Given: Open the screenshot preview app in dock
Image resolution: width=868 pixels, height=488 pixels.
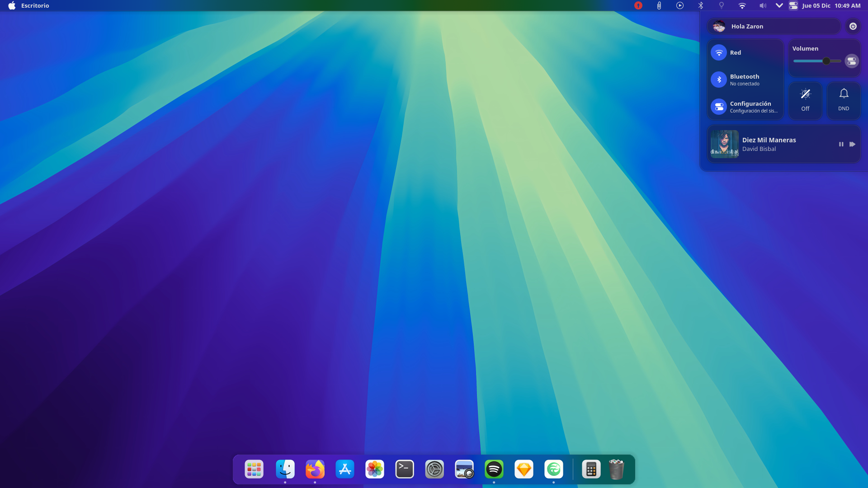Looking at the screenshot, I should (x=464, y=469).
